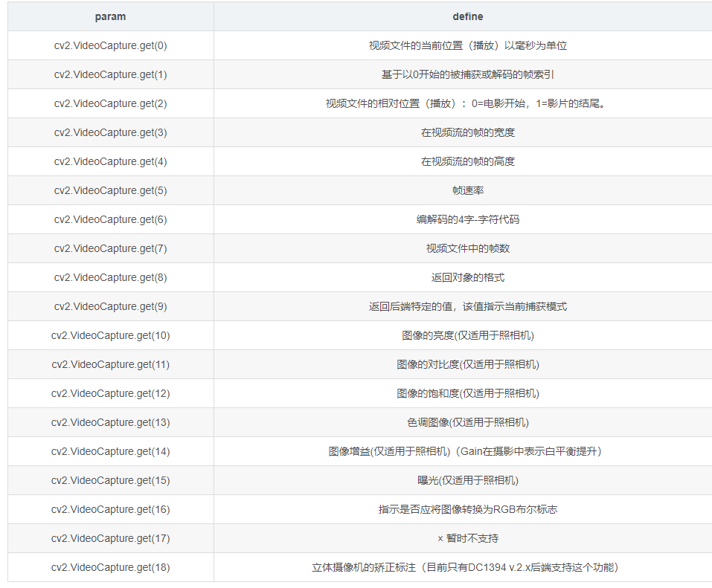Click definition starting '返回后端特定的值'
The height and width of the screenshot is (588, 712).
click(468, 307)
